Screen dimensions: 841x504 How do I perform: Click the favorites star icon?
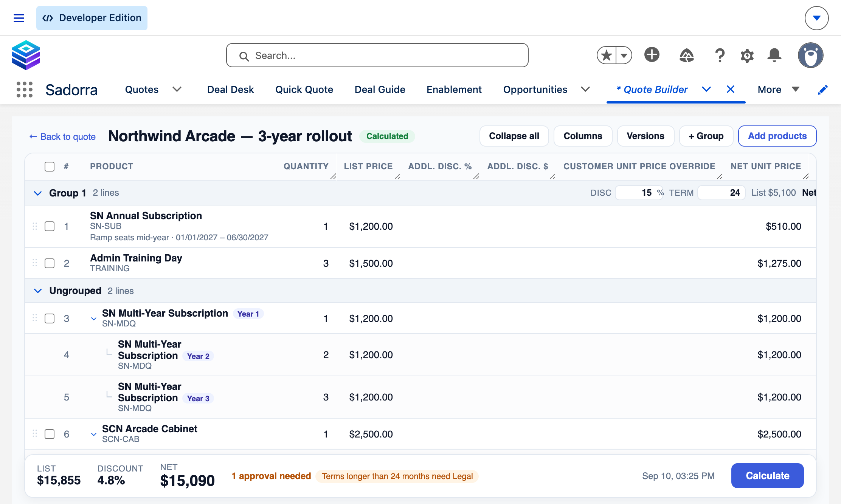tap(607, 56)
